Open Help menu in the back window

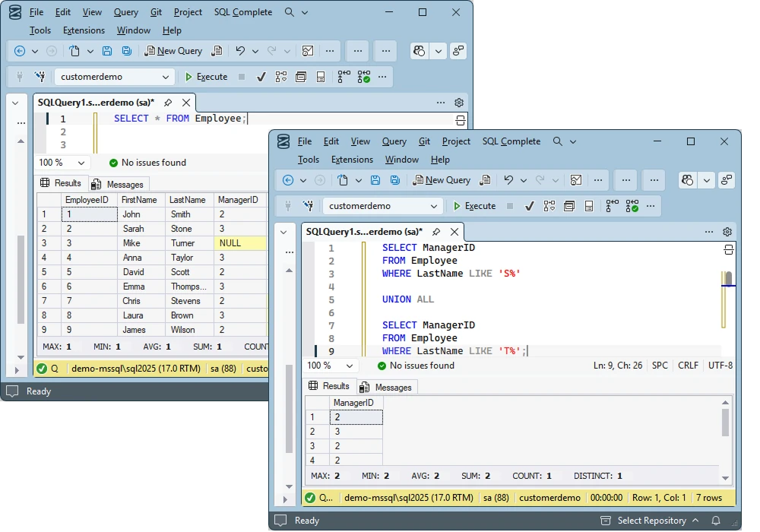tap(172, 30)
